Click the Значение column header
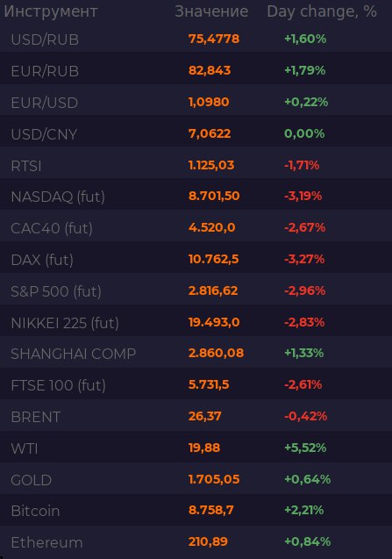392x559 pixels. pos(211,11)
